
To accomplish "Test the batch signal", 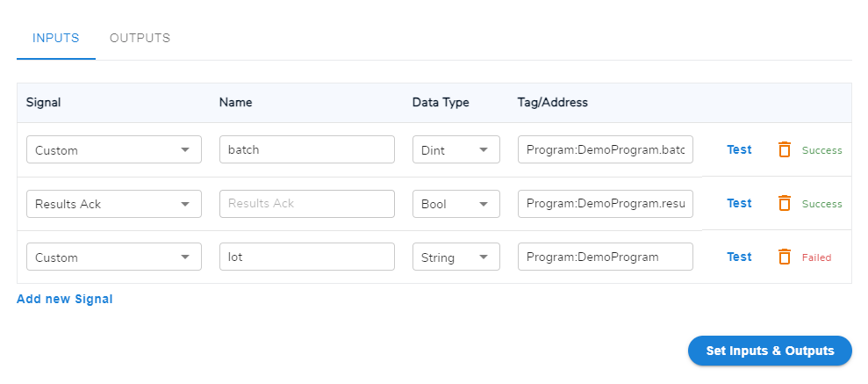I will tap(739, 149).
